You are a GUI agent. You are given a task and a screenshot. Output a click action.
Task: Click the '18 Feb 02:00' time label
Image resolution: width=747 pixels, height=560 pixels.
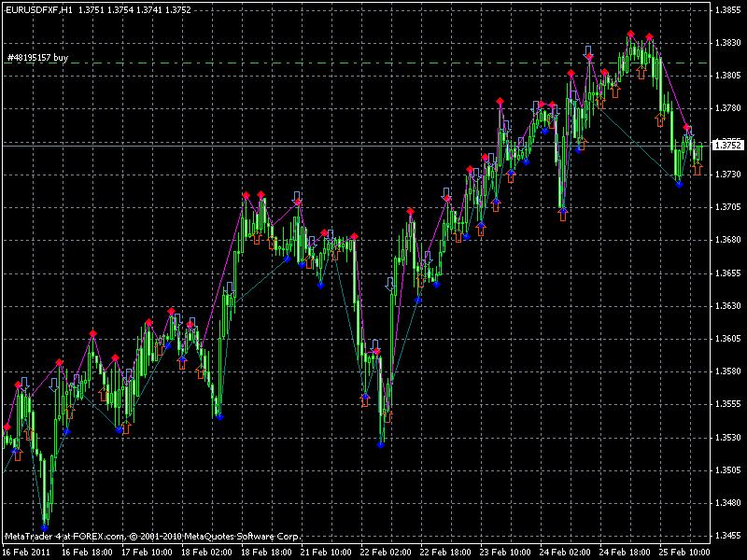pyautogui.click(x=206, y=553)
